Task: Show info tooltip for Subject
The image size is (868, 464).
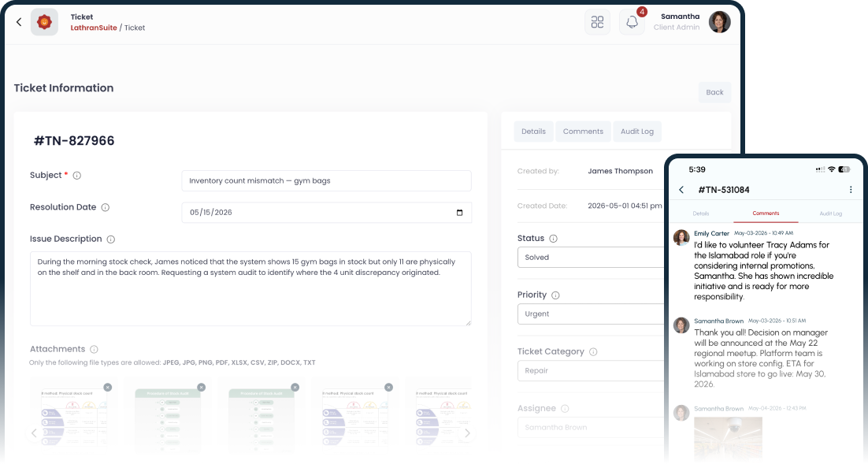Action: point(77,176)
